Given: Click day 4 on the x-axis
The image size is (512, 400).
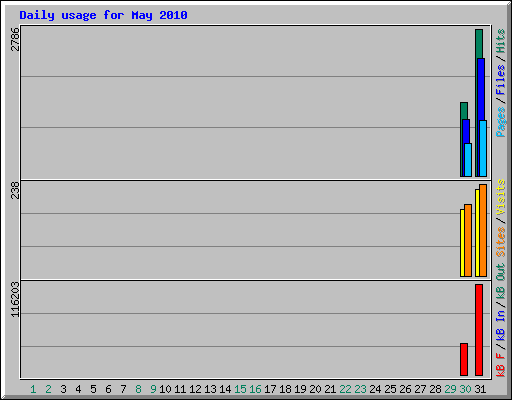Looking at the screenshot, I should point(78,389).
